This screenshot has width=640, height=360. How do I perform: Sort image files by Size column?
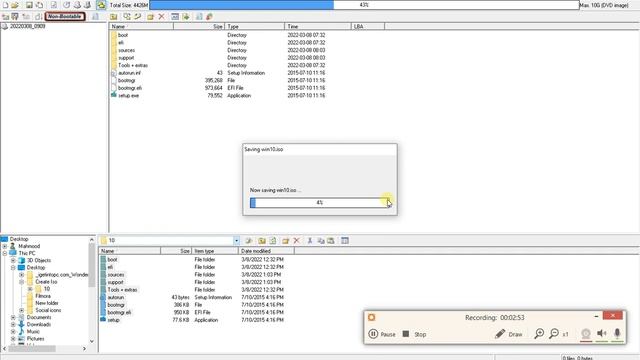(199, 26)
